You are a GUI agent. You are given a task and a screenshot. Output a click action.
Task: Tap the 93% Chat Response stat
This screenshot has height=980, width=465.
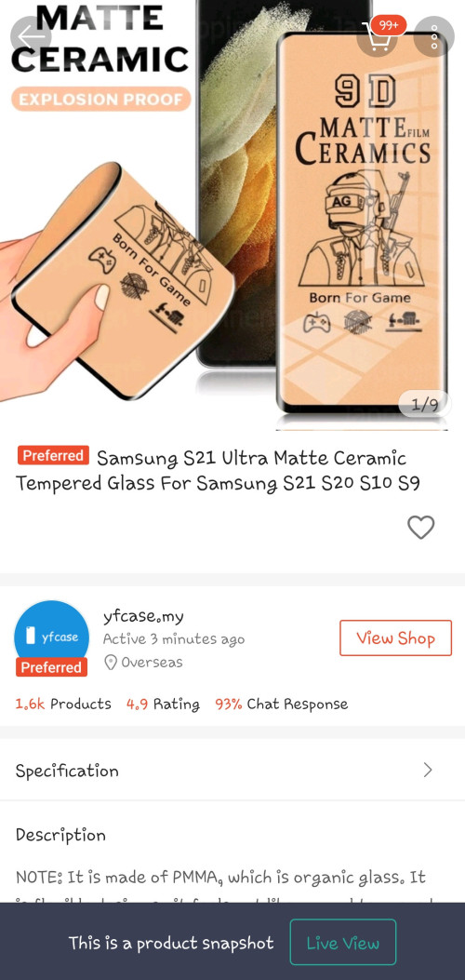point(282,704)
